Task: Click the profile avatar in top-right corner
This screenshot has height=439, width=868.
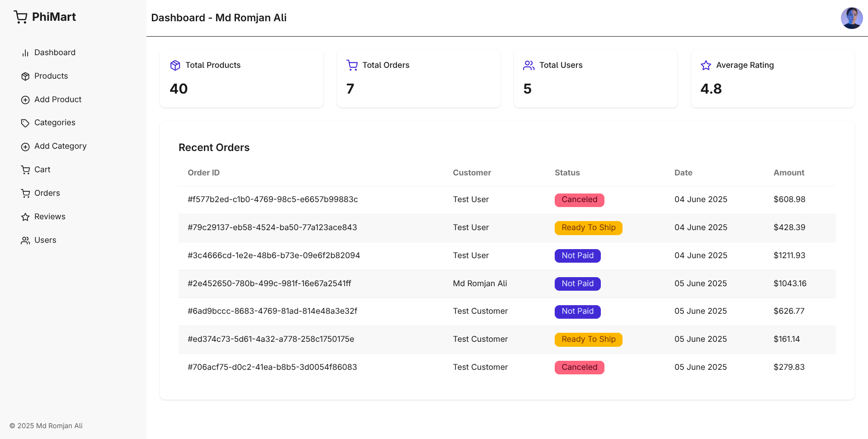Action: 851,18
